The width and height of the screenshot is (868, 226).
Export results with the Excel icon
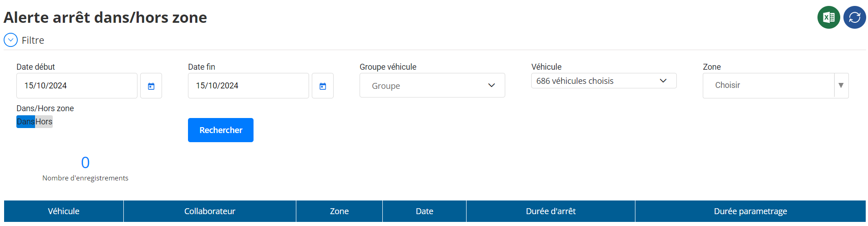pyautogui.click(x=828, y=17)
